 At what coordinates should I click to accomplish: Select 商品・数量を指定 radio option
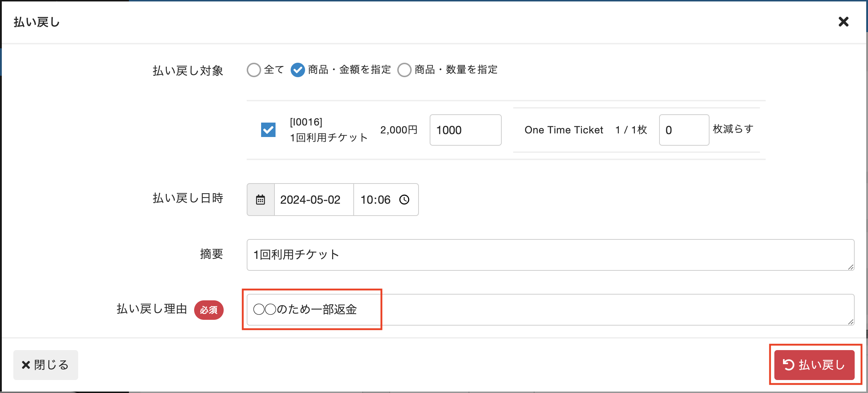tap(404, 70)
